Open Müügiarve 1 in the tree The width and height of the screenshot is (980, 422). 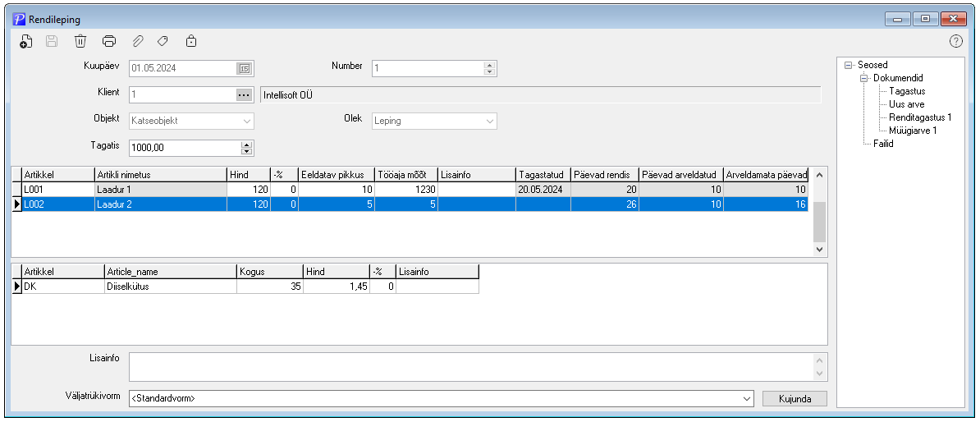913,131
